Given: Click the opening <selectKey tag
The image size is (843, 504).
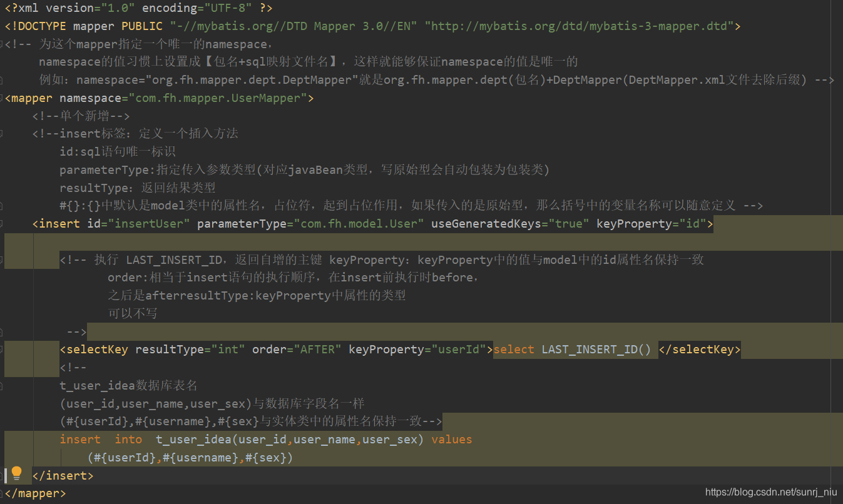Looking at the screenshot, I should coord(94,350).
